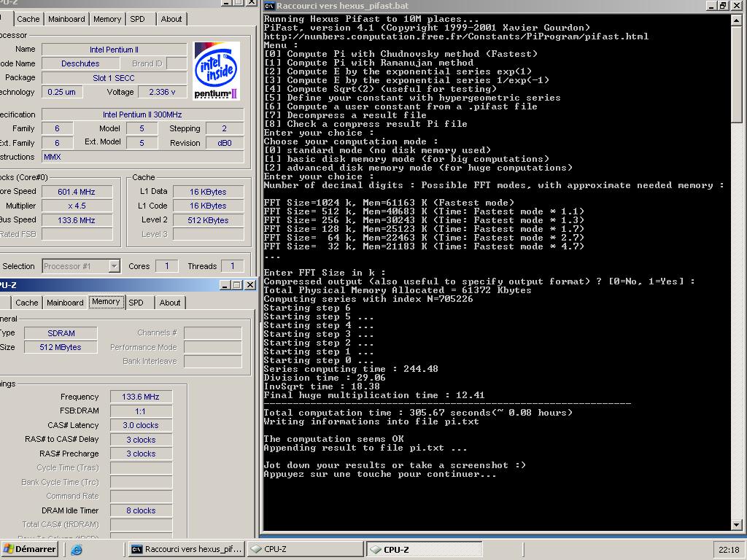
Task: Click the 8 clocks DRAM Idle Timer value
Action: [x=141, y=510]
